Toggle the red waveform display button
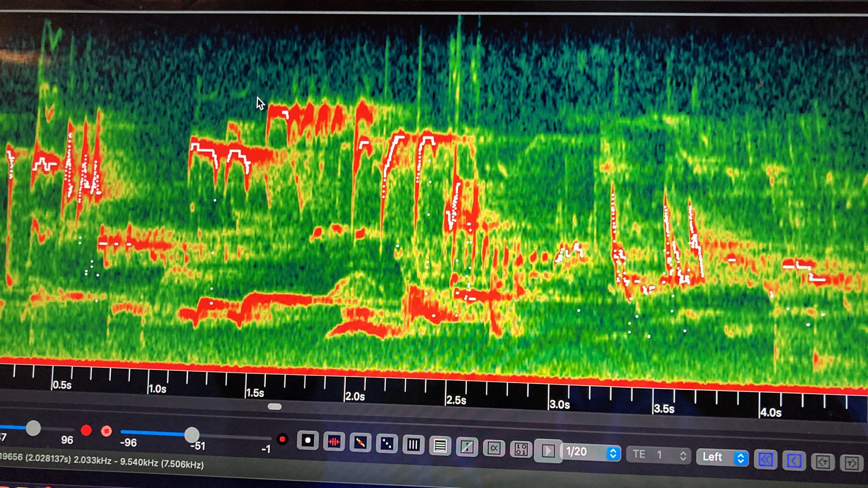The height and width of the screenshot is (488, 868). [334, 442]
